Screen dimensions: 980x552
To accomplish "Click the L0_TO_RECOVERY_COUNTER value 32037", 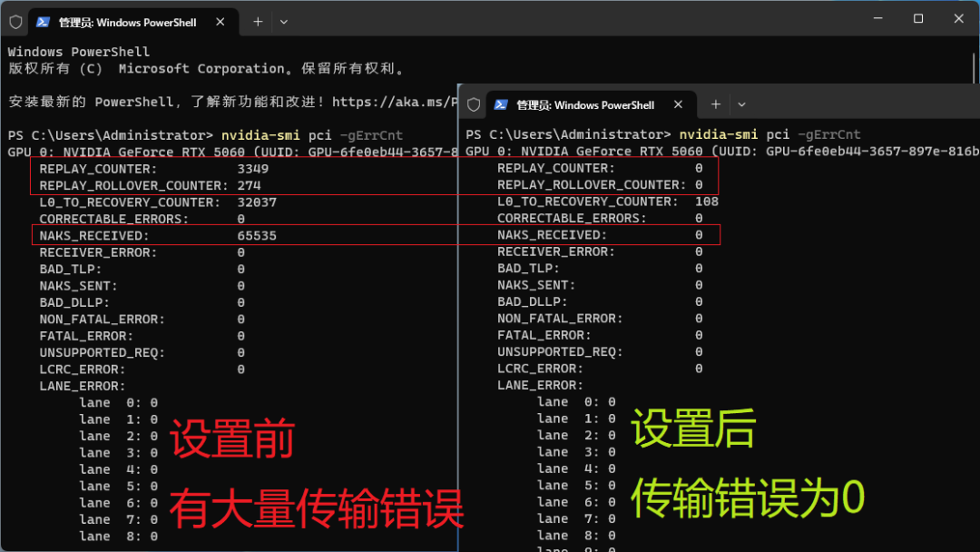I will [257, 202].
